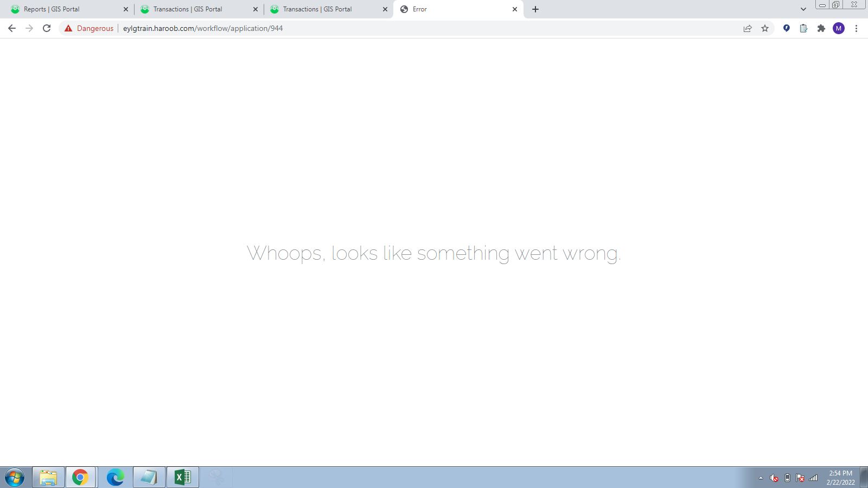Reload the error page
The width and height of the screenshot is (868, 488).
pos(47,28)
